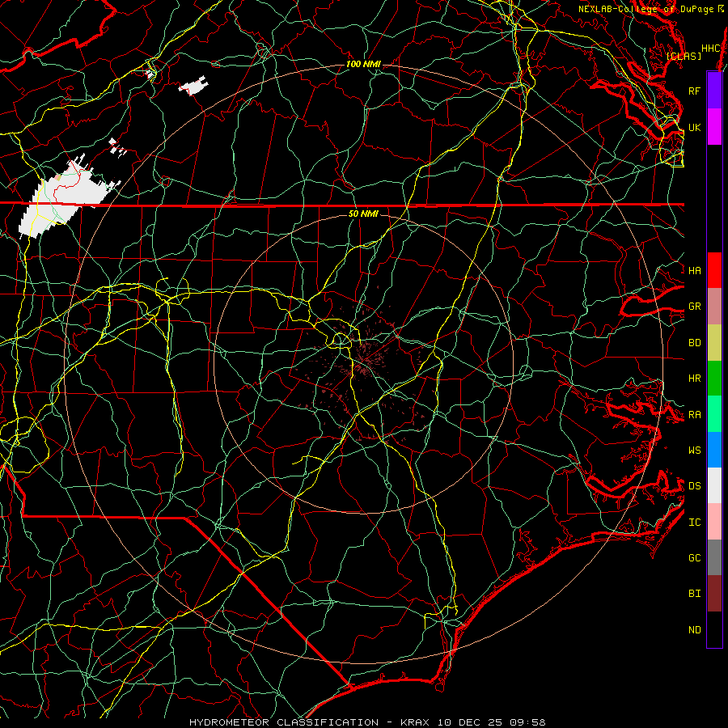Viewport: 728px width, 728px height.
Task: Select the IC ice crystals pink swatch
Action: coord(714,522)
